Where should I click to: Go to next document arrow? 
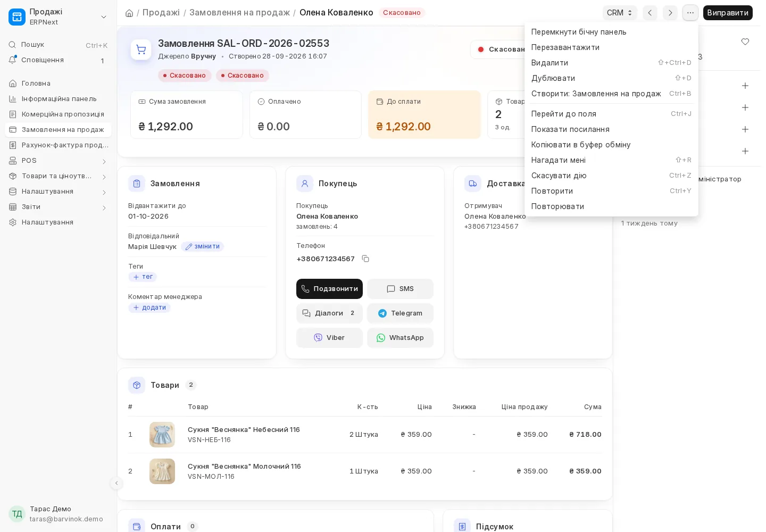pos(670,13)
